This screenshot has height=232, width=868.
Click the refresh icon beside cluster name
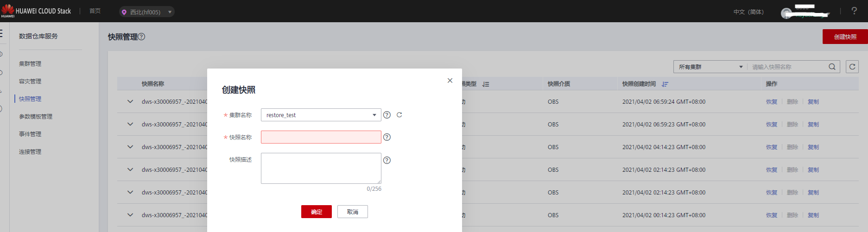[x=399, y=115]
